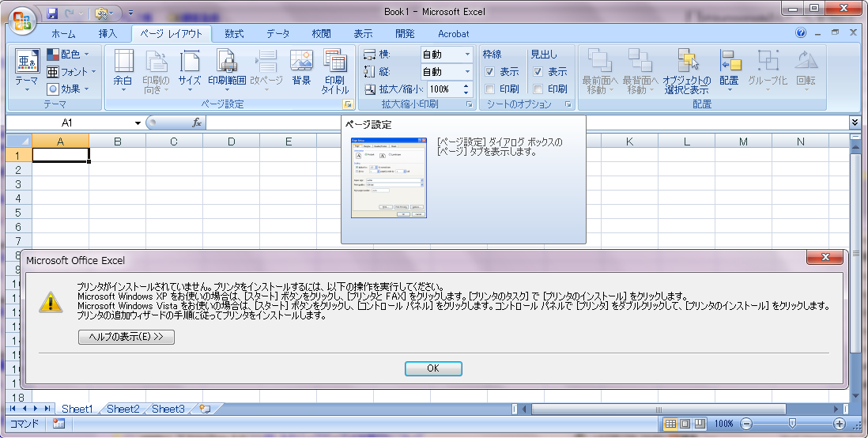Image resolution: width=868 pixels, height=438 pixels.
Task: Toggle 枠線 表示 gridlines view checkbox
Action: tap(490, 71)
